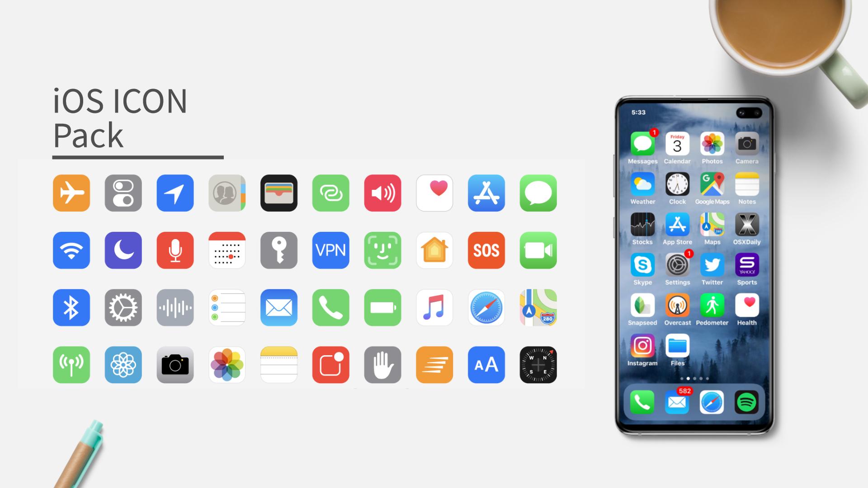Open the Photos colorful icon
This screenshot has width=868, height=488.
(x=227, y=365)
